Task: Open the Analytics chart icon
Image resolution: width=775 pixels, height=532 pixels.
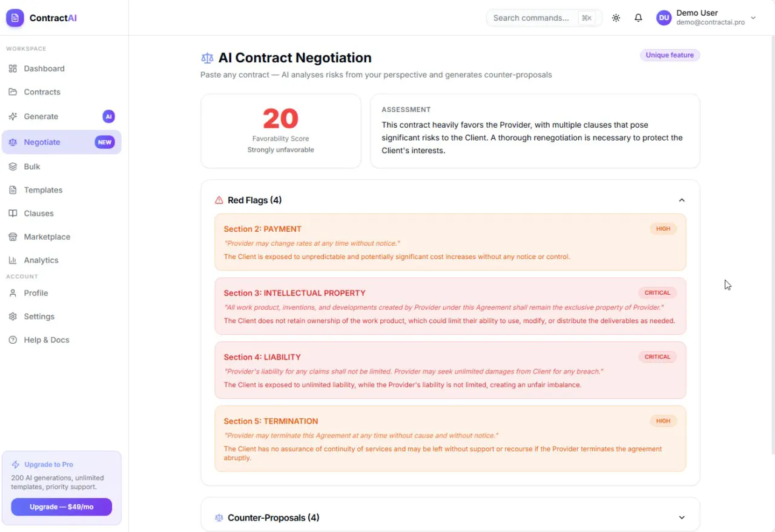Action: [x=13, y=260]
